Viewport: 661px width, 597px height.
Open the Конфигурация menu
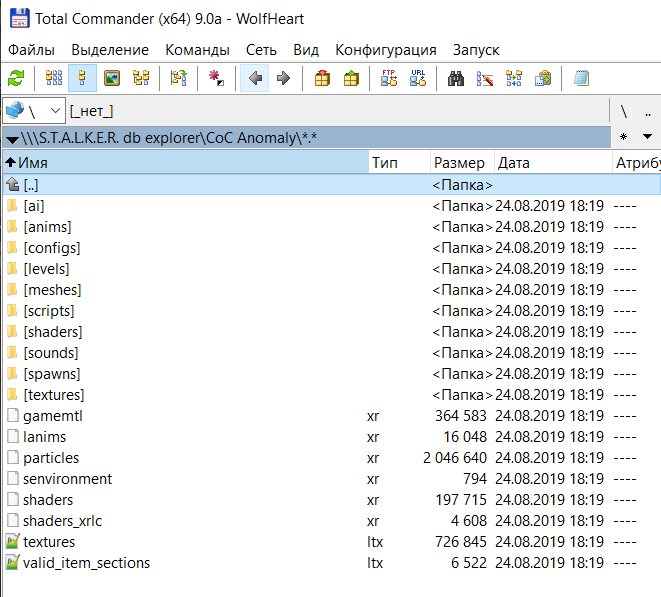[386, 50]
